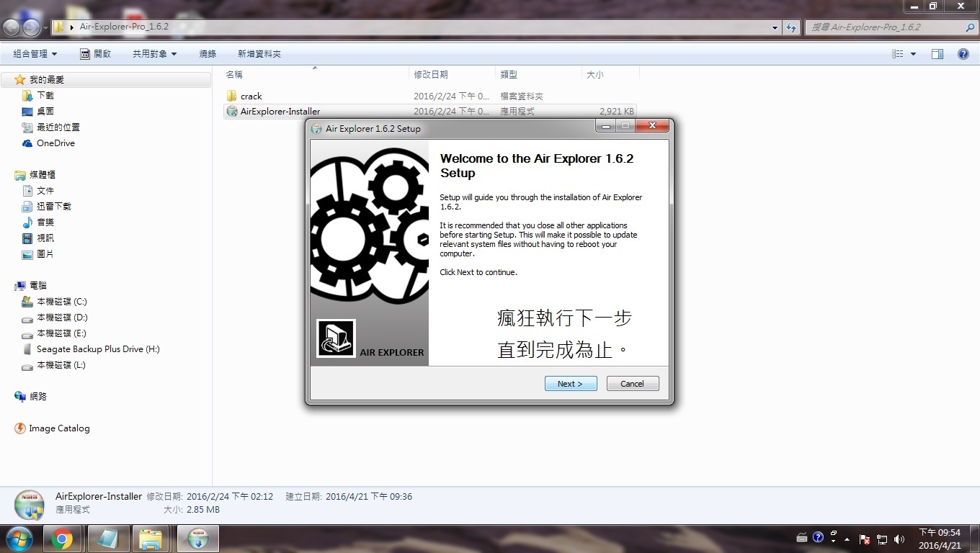
Task: Open the notepad-like taskbar app
Action: click(108, 539)
